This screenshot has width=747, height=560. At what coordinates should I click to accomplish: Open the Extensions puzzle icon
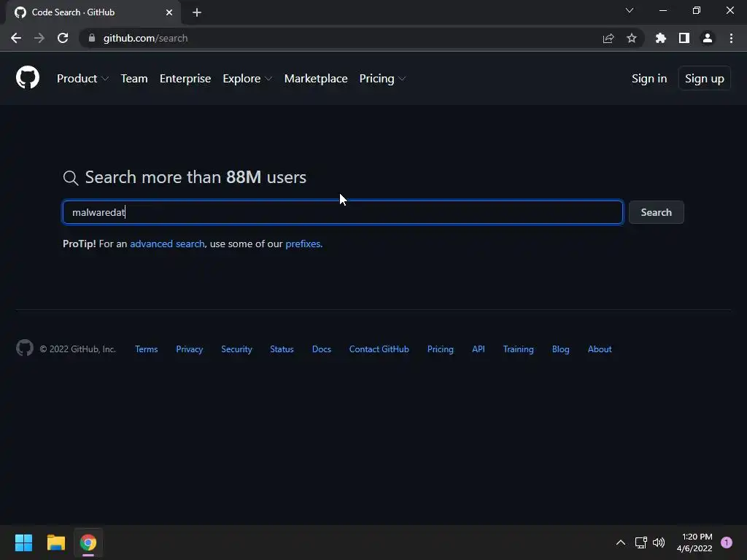tap(661, 38)
